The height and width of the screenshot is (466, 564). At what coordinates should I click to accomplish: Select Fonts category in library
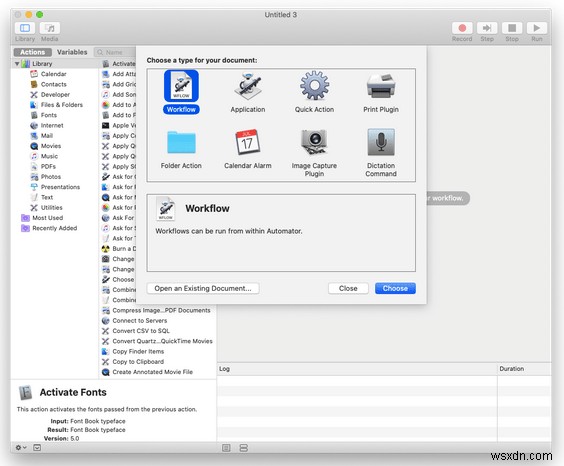pyautogui.click(x=49, y=115)
